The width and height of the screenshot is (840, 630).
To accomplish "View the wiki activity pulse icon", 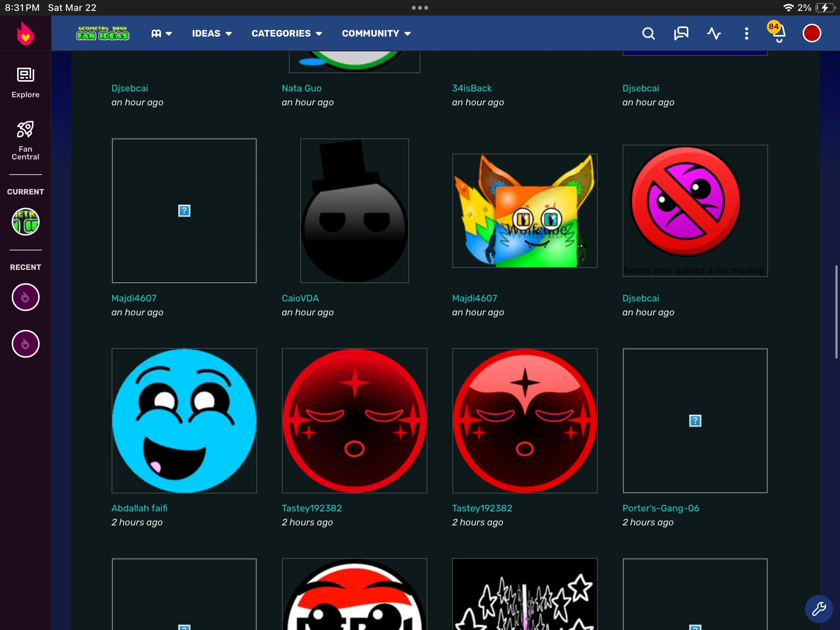I will 714,33.
